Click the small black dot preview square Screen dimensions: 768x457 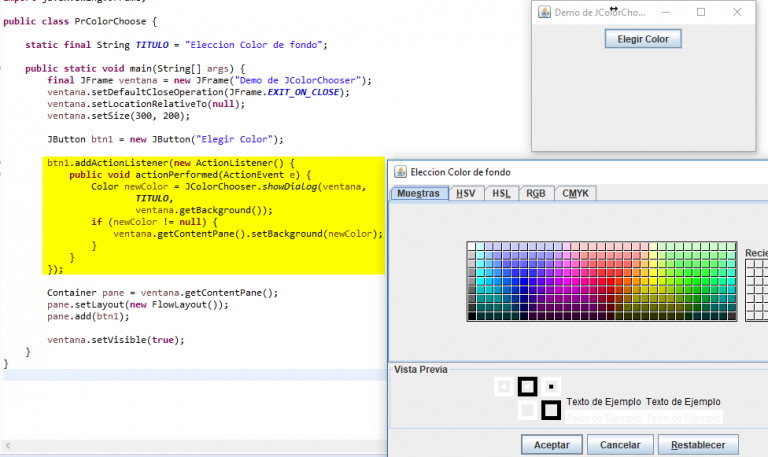click(x=552, y=386)
